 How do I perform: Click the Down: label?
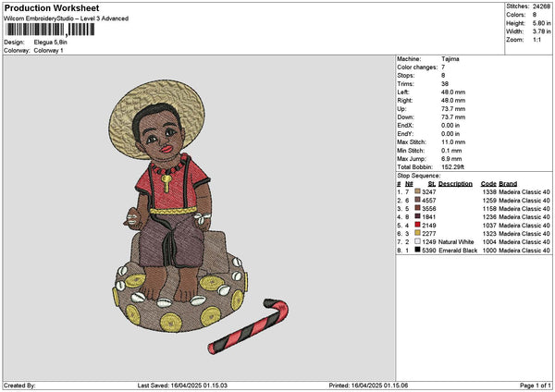405,117
